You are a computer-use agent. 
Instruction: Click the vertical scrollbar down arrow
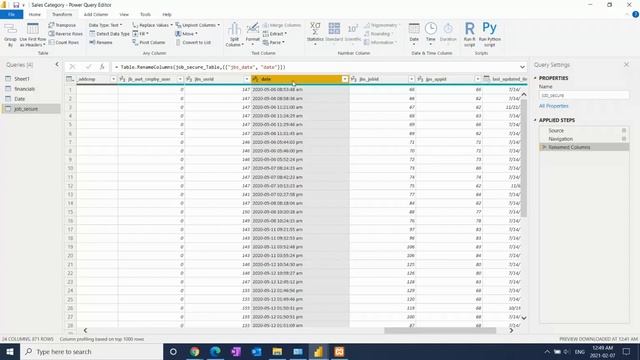[524, 318]
